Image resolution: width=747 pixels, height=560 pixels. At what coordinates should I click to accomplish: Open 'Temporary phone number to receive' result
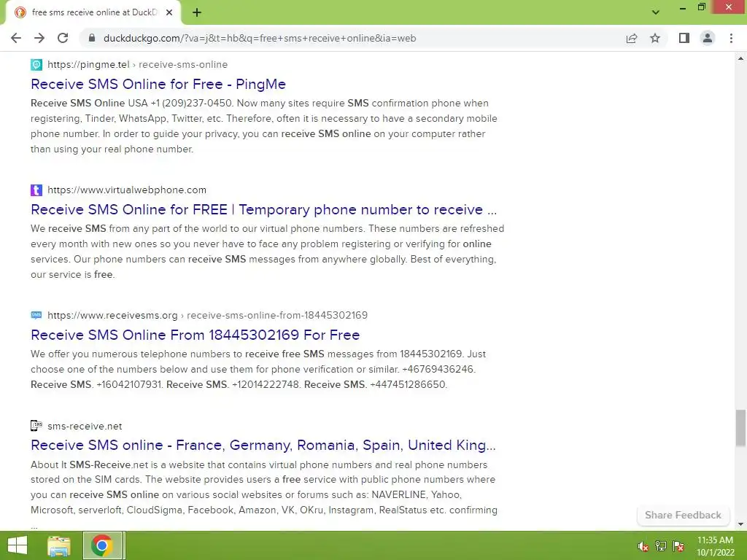coord(263,209)
